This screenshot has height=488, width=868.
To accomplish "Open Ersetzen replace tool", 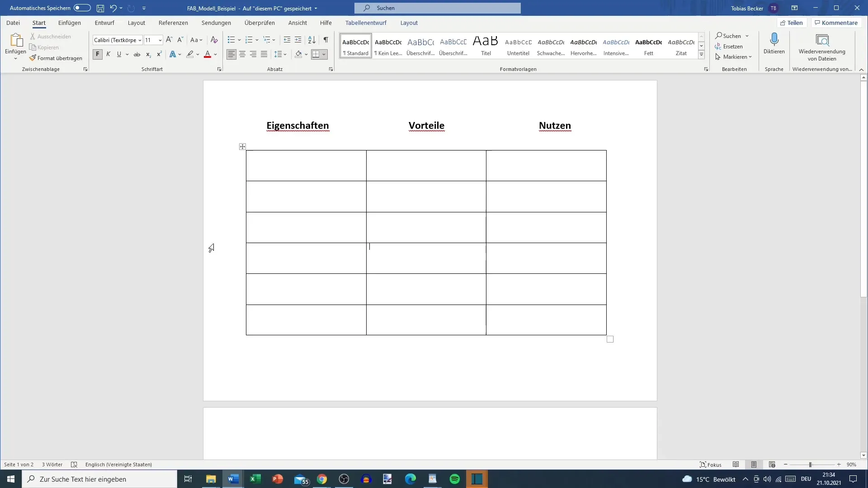I will click(x=728, y=47).
